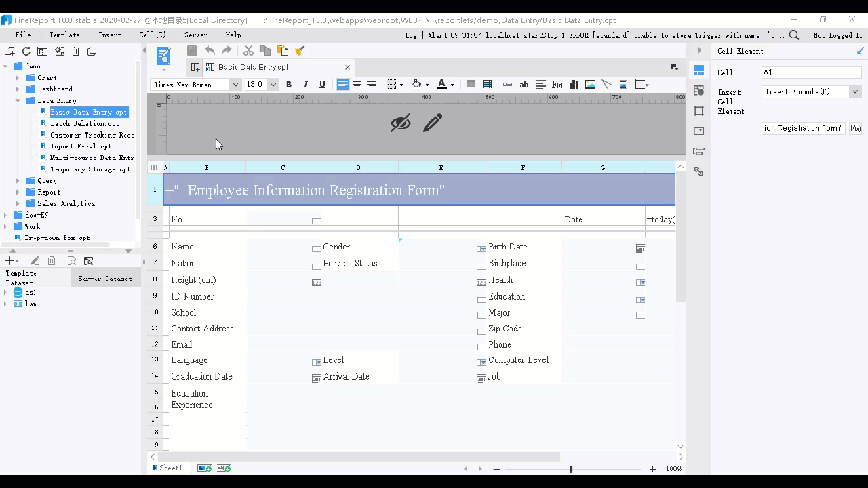Collapse the Data Entry folder
This screenshot has width=868, height=488.
click(18, 100)
